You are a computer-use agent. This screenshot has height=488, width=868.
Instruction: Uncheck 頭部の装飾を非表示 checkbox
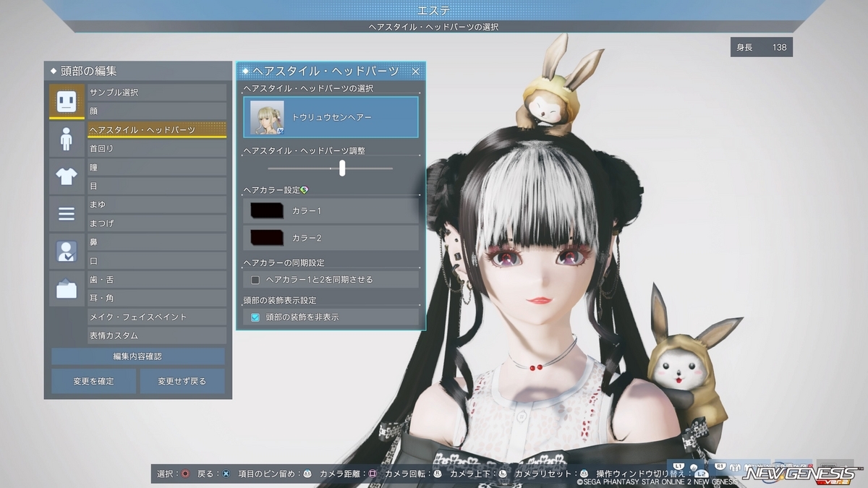click(255, 317)
